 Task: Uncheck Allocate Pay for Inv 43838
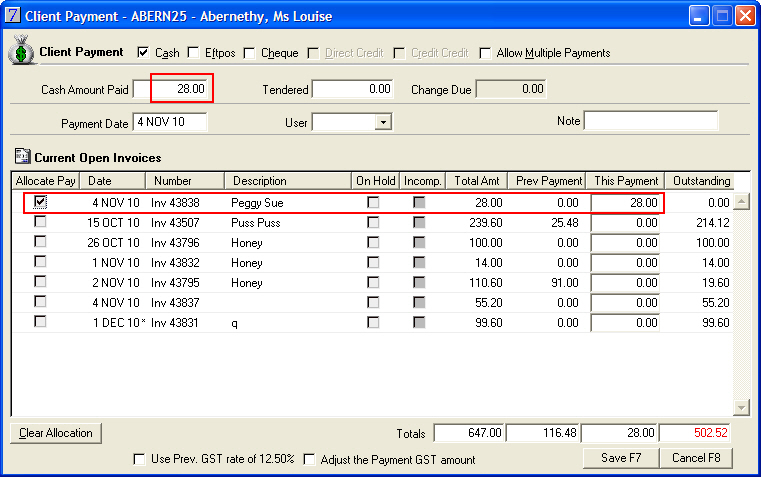coord(40,202)
